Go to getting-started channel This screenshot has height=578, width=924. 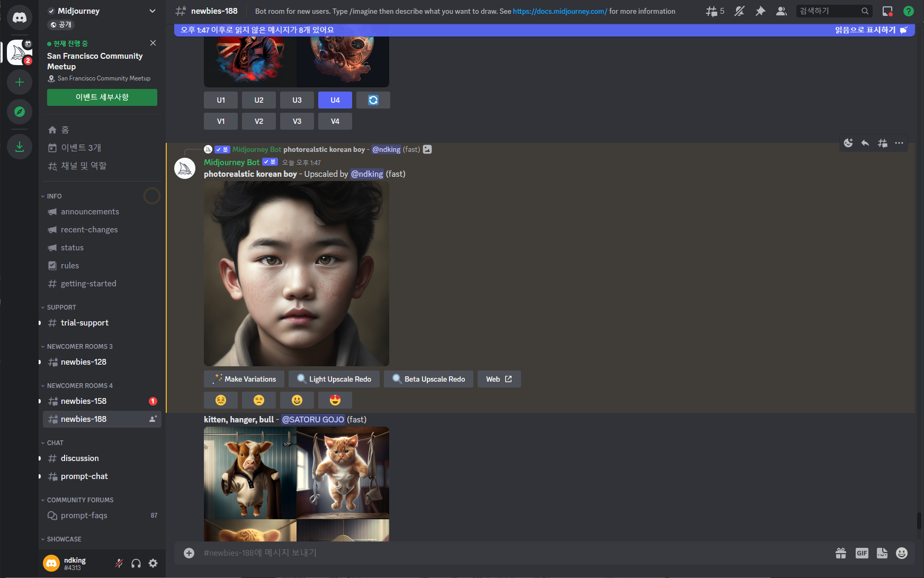(102, 284)
